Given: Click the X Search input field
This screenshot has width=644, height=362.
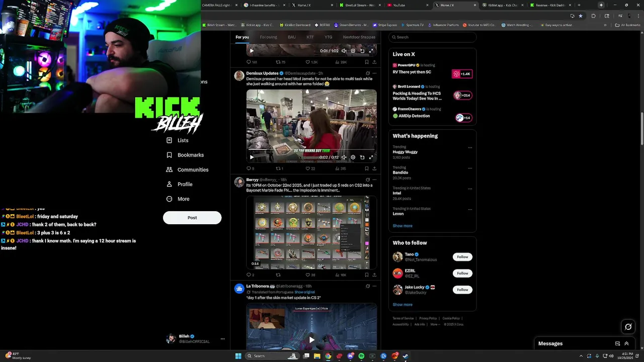Looking at the screenshot, I should [432, 37].
